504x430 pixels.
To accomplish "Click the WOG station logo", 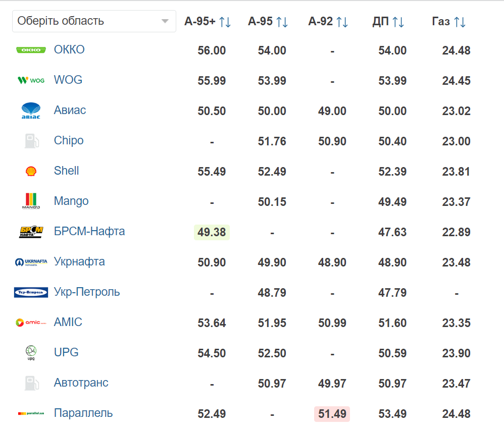I will click(x=31, y=80).
